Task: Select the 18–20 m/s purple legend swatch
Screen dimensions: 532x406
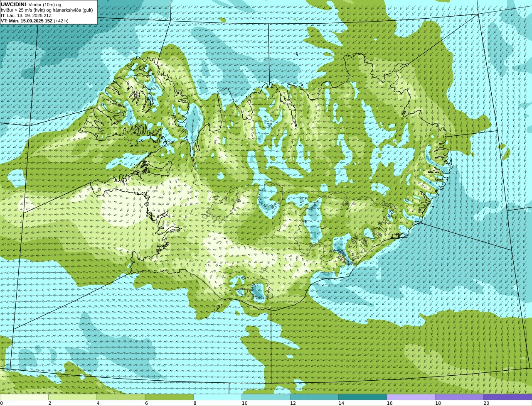Action: click(459, 397)
